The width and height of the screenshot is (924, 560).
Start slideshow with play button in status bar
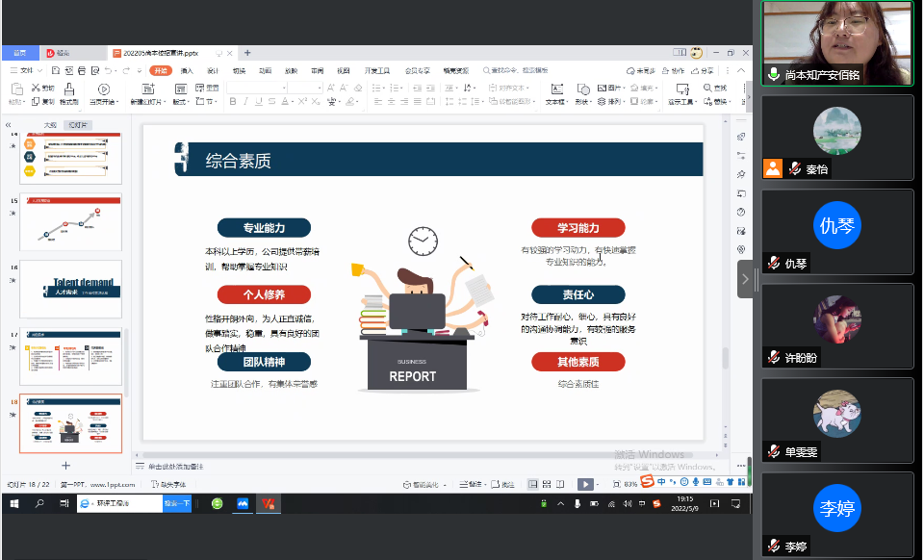tap(583, 484)
